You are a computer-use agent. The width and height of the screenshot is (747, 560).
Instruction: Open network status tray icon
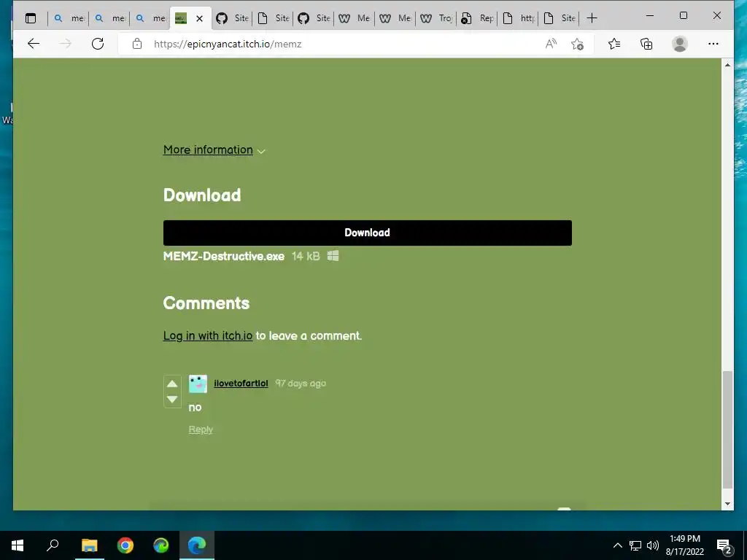pos(635,545)
